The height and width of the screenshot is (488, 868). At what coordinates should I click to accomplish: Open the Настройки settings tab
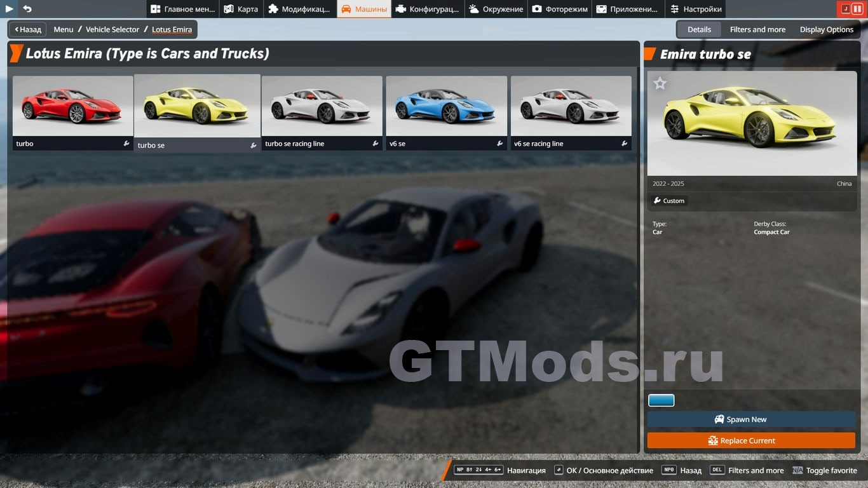(x=695, y=9)
